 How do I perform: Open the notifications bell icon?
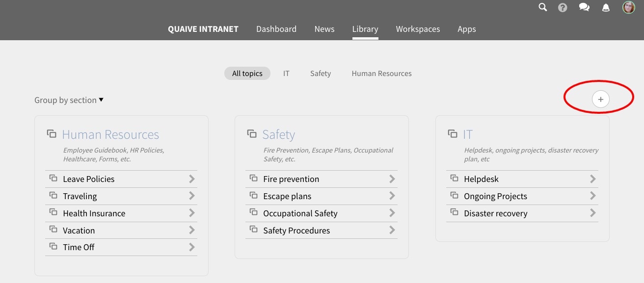click(606, 7)
